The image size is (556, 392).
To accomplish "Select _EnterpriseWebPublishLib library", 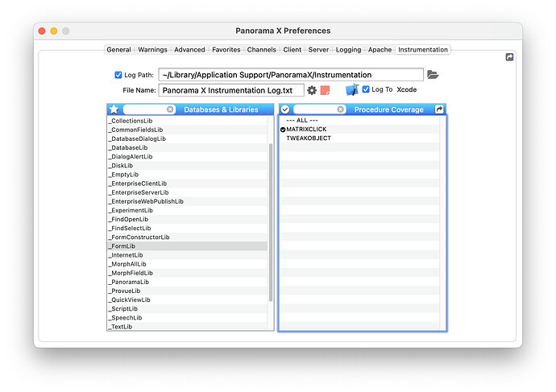I will 188,201.
